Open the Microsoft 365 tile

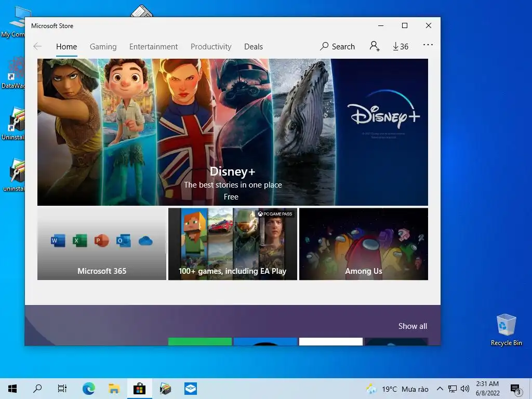pos(102,244)
